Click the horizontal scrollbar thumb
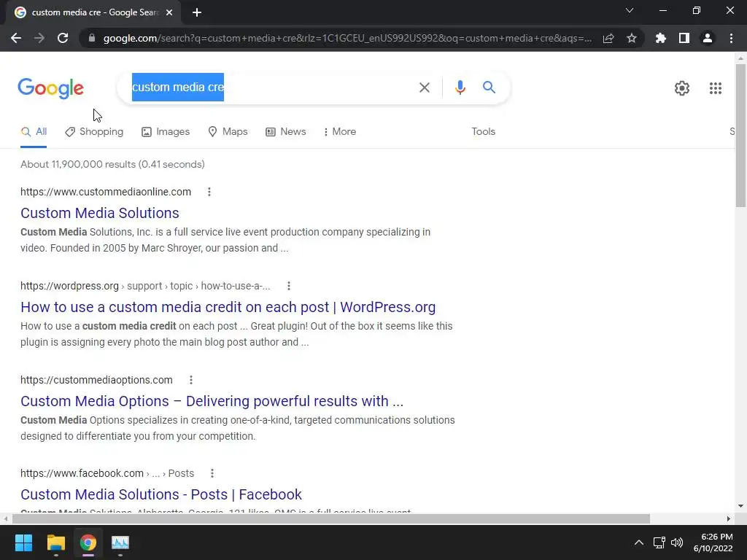This screenshot has height=560, width=747. click(x=330, y=518)
